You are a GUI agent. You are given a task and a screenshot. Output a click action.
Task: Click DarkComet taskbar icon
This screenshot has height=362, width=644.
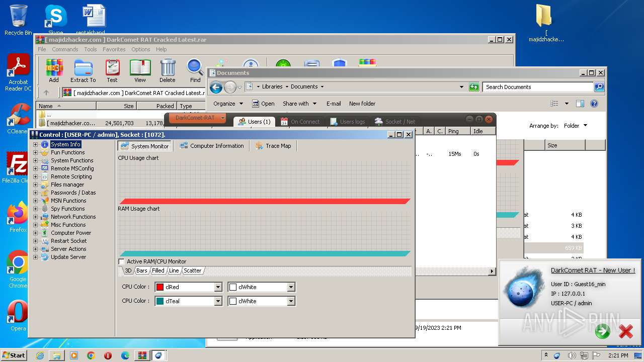(x=158, y=355)
